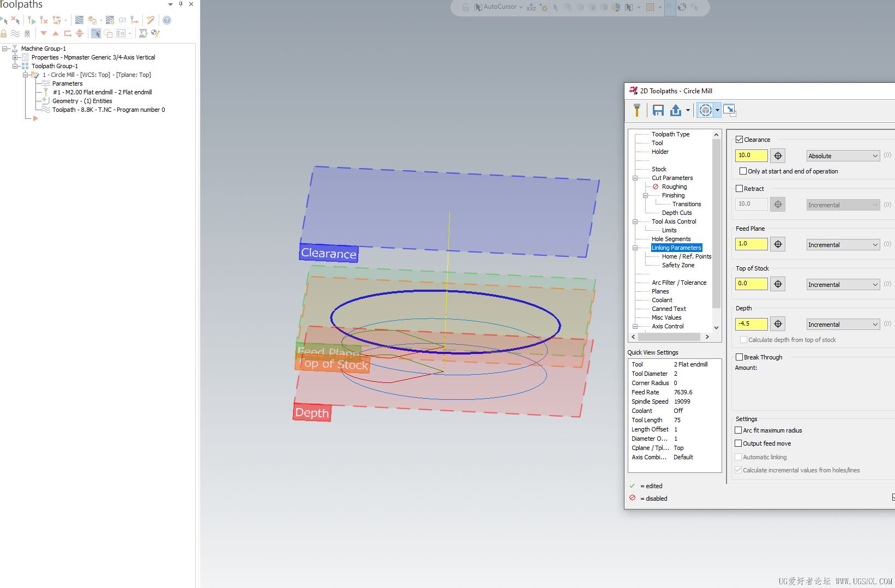
Task: Click the Depth value field -4.5
Action: click(751, 324)
